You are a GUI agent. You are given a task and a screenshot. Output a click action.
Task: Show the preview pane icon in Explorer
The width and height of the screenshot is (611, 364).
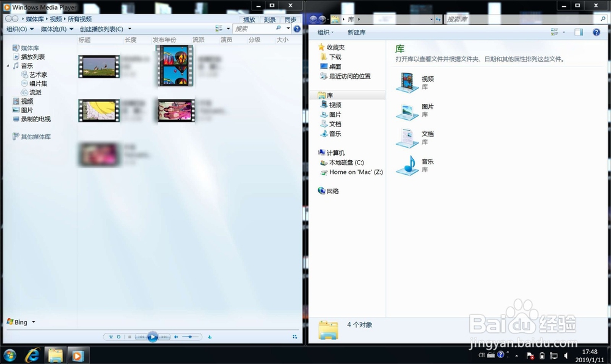pos(579,32)
